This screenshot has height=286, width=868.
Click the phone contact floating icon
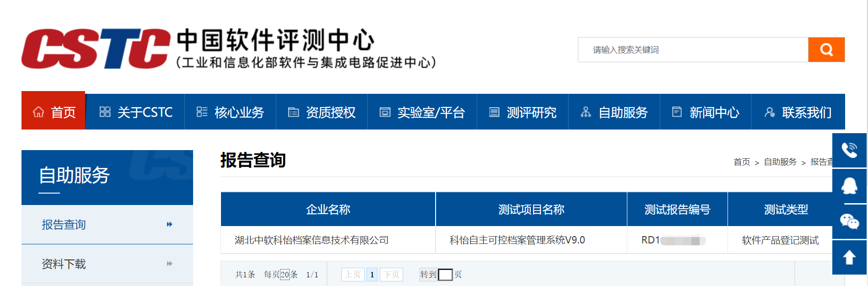click(x=849, y=150)
